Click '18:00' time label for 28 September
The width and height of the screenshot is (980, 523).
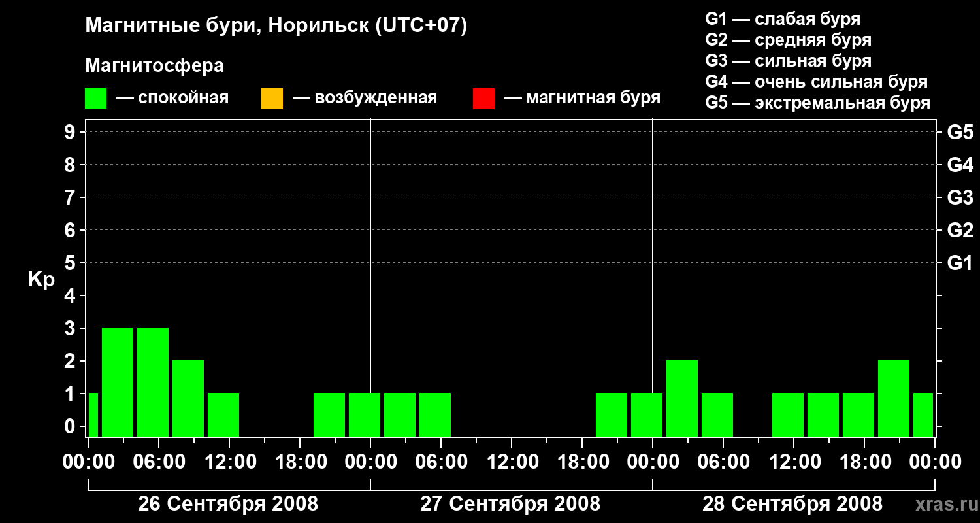[864, 462]
